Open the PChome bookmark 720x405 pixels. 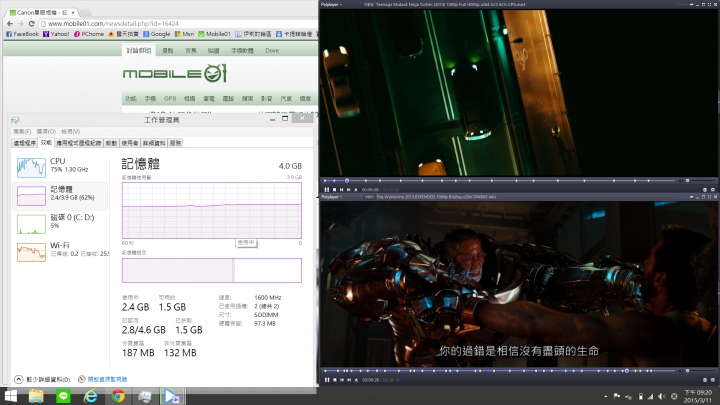(89, 34)
